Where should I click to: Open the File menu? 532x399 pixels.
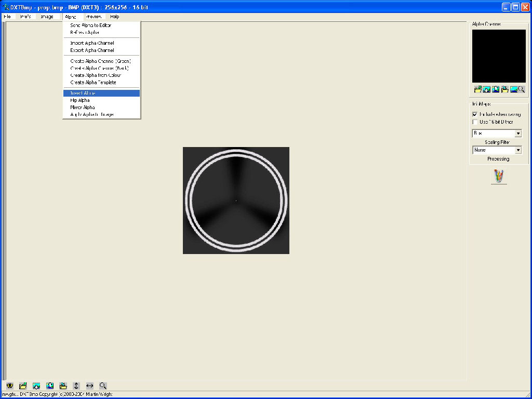click(x=7, y=17)
